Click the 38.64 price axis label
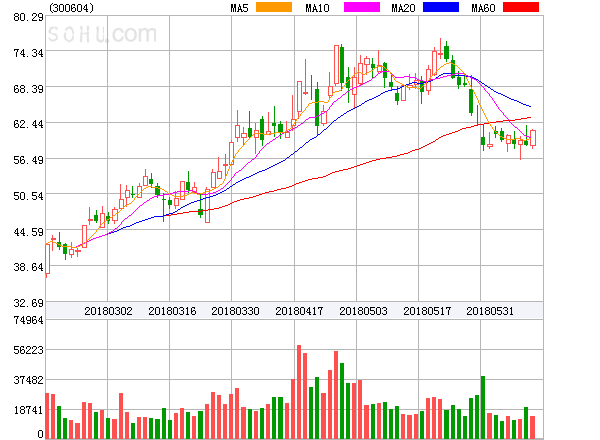The image size is (600, 440). (x=28, y=267)
